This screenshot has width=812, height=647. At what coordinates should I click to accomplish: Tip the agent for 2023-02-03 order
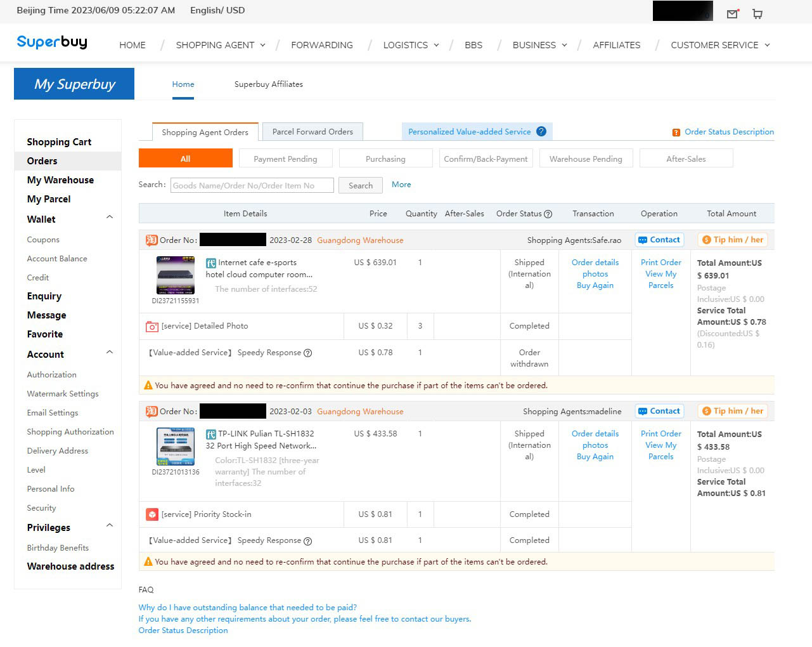tap(733, 411)
